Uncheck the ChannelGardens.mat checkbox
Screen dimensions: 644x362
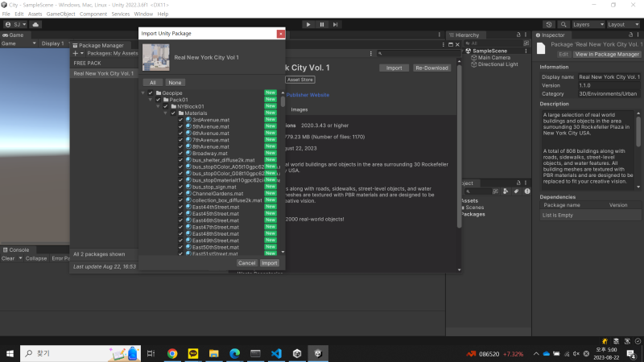tap(180, 194)
